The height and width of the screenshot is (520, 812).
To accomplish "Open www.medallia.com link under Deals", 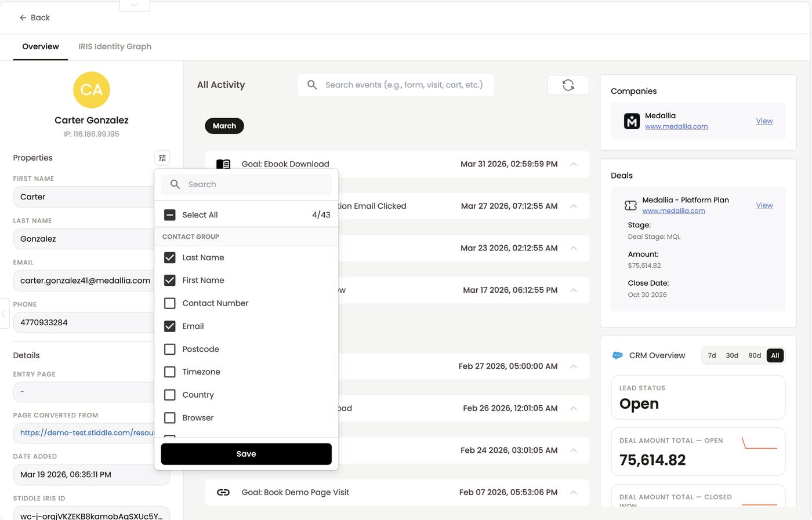I will (674, 211).
